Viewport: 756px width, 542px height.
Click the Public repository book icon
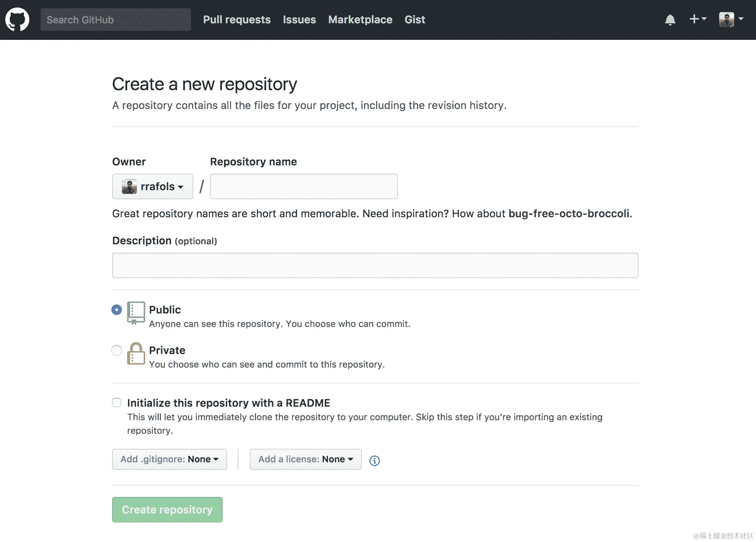pos(136,313)
